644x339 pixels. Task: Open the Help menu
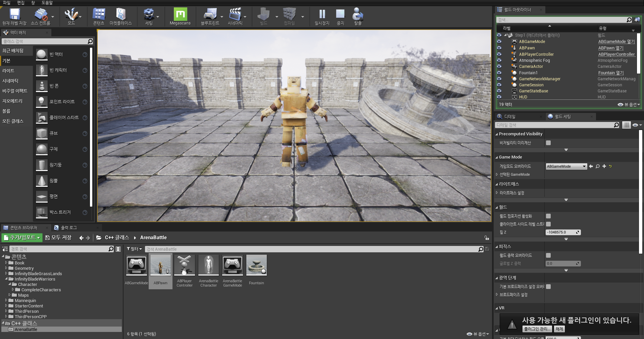pyautogui.click(x=47, y=3)
